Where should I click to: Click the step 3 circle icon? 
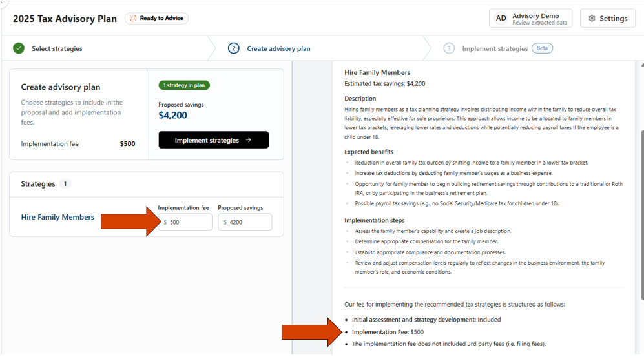tap(449, 48)
